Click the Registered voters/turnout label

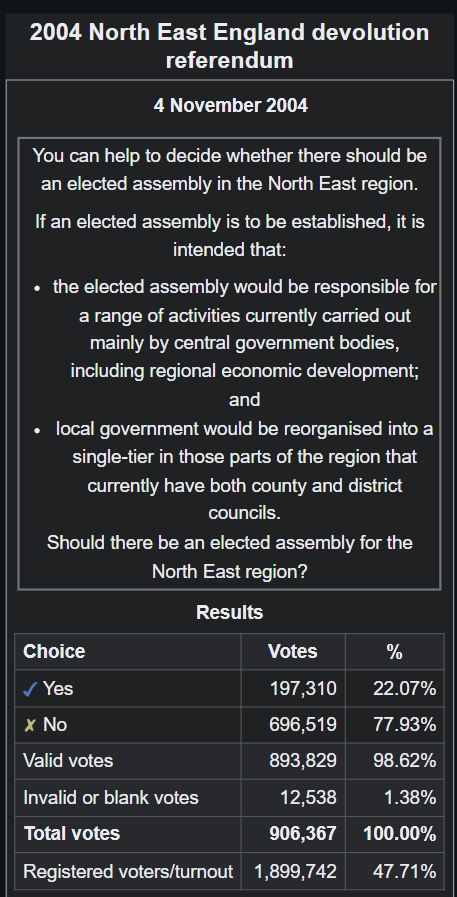coord(128,872)
